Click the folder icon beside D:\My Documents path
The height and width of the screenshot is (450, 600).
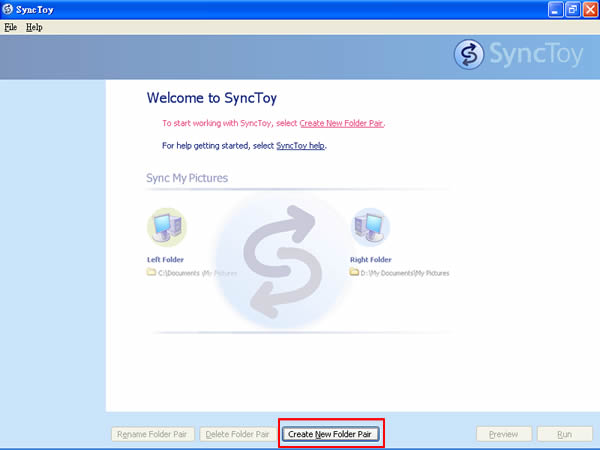click(354, 272)
